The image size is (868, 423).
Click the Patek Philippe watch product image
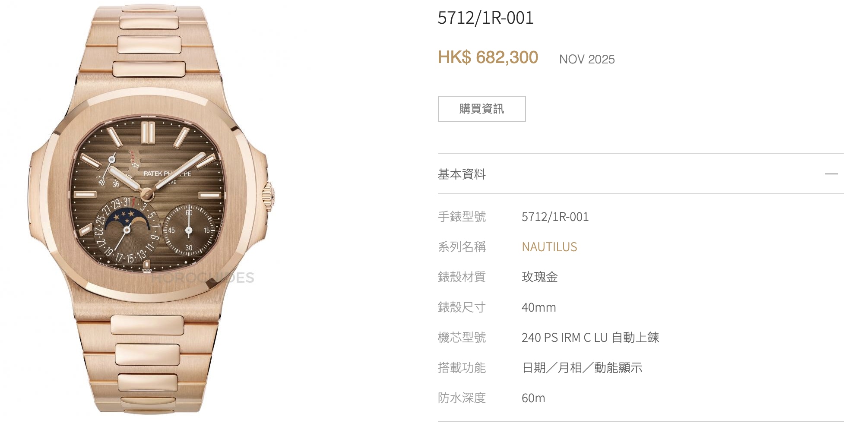click(152, 210)
